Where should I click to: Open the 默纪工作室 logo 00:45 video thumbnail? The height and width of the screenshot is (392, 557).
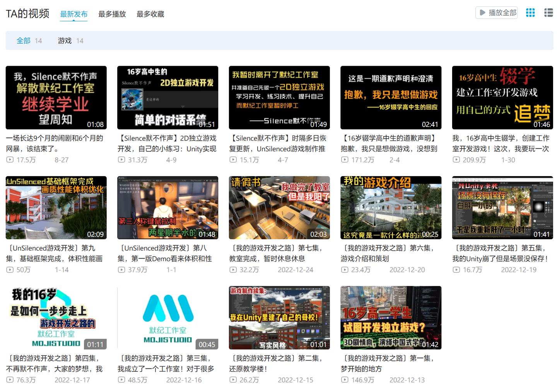coord(167,318)
